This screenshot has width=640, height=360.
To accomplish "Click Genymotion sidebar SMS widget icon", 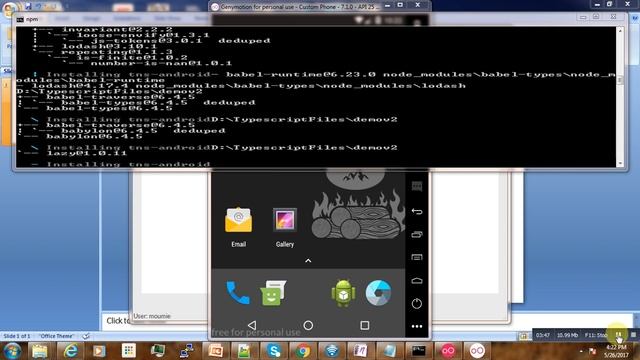I will click(417, 187).
